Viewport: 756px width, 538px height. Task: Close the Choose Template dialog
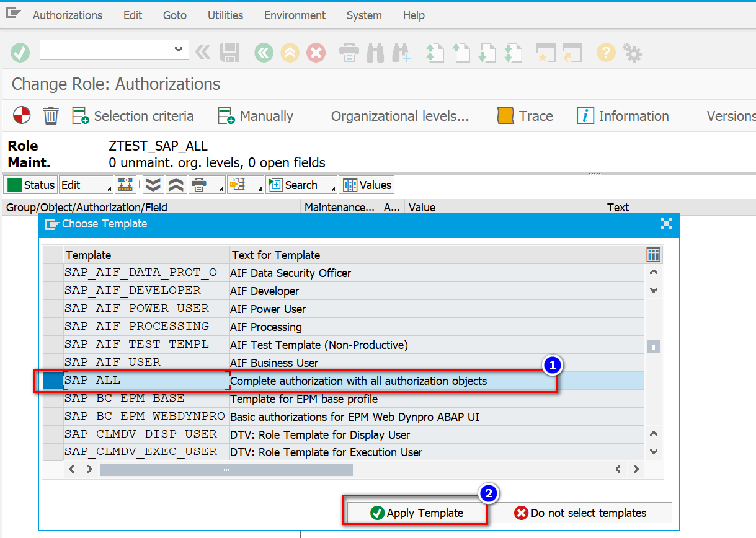click(666, 224)
